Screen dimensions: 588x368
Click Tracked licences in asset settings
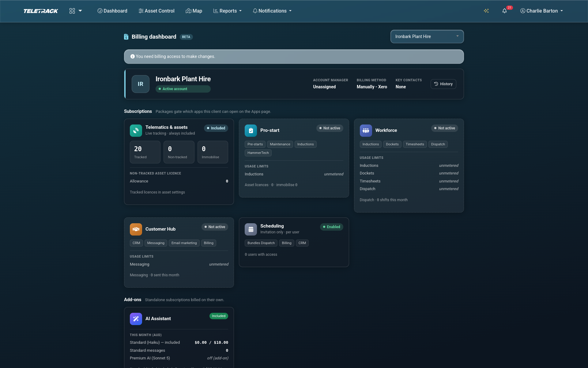coord(157,192)
